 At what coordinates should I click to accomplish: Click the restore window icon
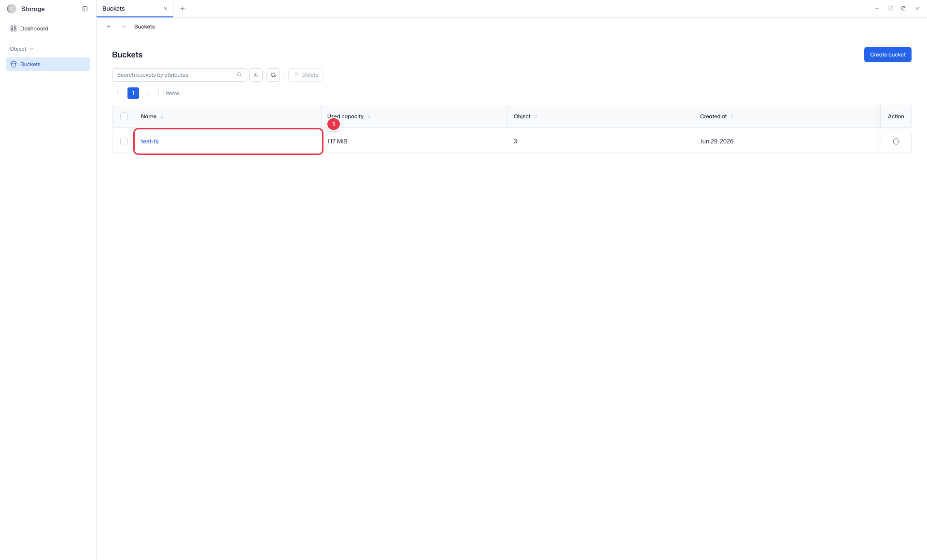point(904,9)
